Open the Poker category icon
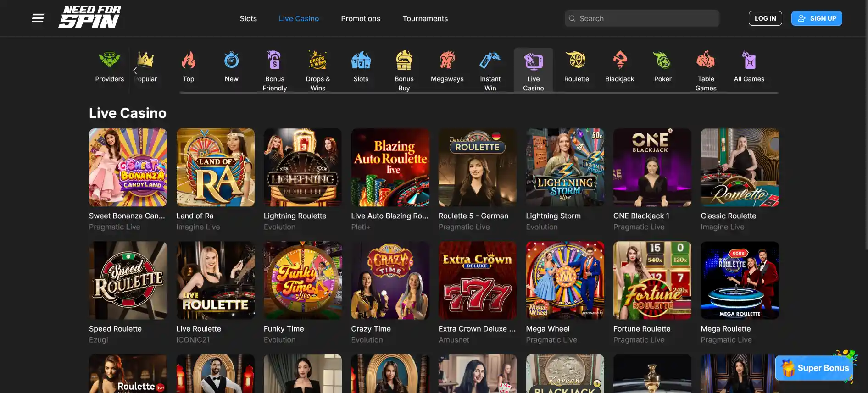 click(x=663, y=60)
